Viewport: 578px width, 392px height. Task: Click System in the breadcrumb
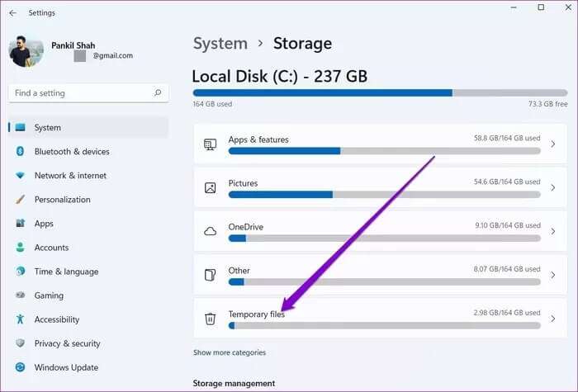(x=220, y=44)
